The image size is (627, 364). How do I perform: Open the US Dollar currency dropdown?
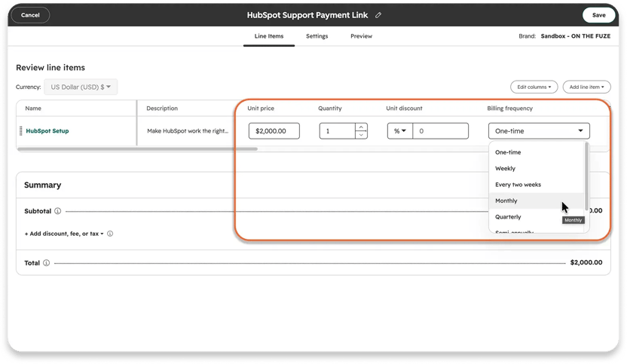pos(81,87)
